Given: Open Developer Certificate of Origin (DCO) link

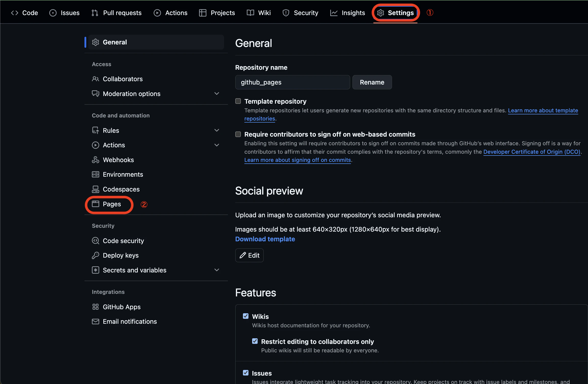Looking at the screenshot, I should click(x=532, y=152).
